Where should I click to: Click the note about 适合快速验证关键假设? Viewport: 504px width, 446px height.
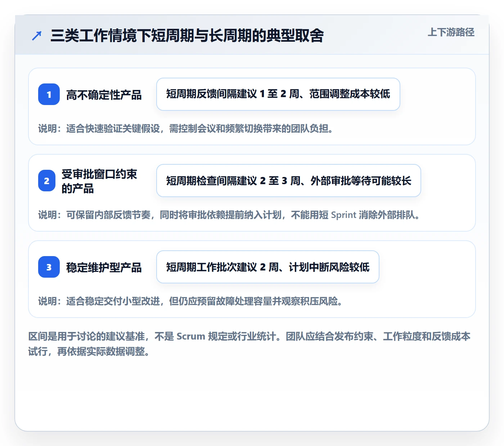[x=186, y=128]
